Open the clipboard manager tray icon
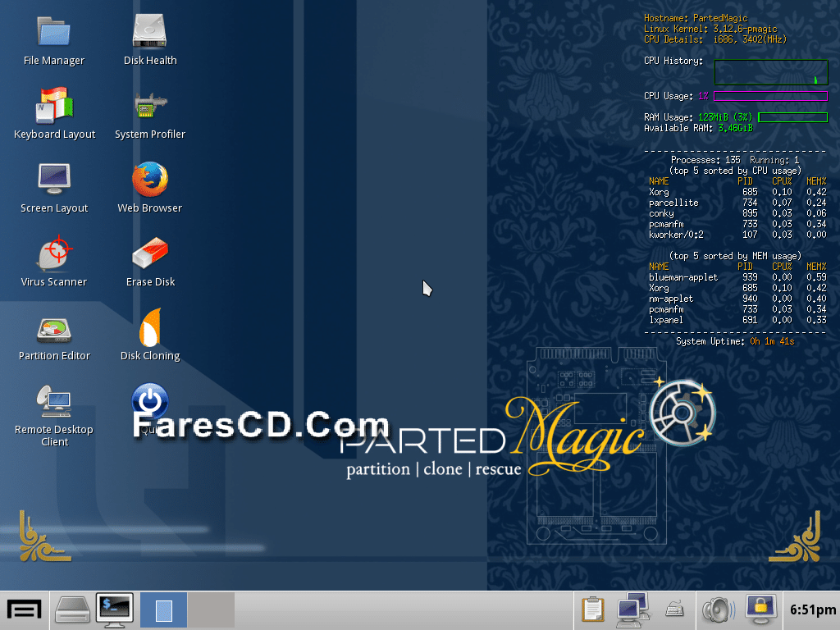840x630 pixels. [593, 610]
